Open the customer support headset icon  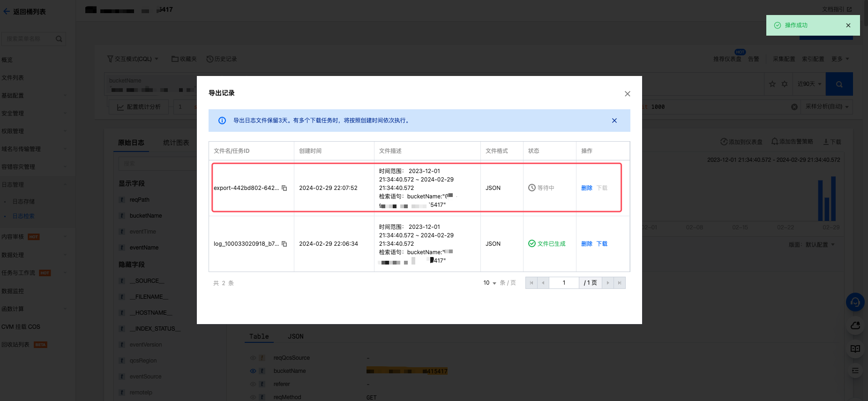855,302
